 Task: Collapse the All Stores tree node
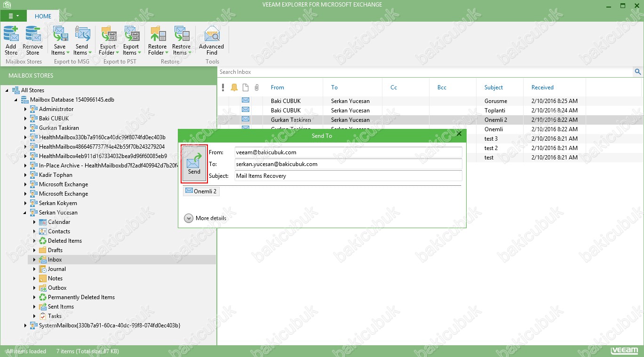[7, 90]
